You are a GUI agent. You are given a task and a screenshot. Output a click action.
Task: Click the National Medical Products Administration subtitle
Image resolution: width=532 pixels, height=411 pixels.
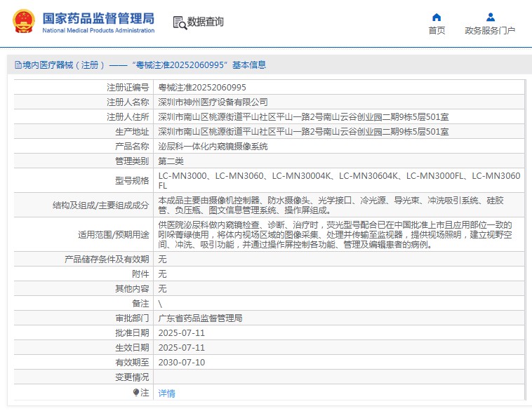click(98, 31)
